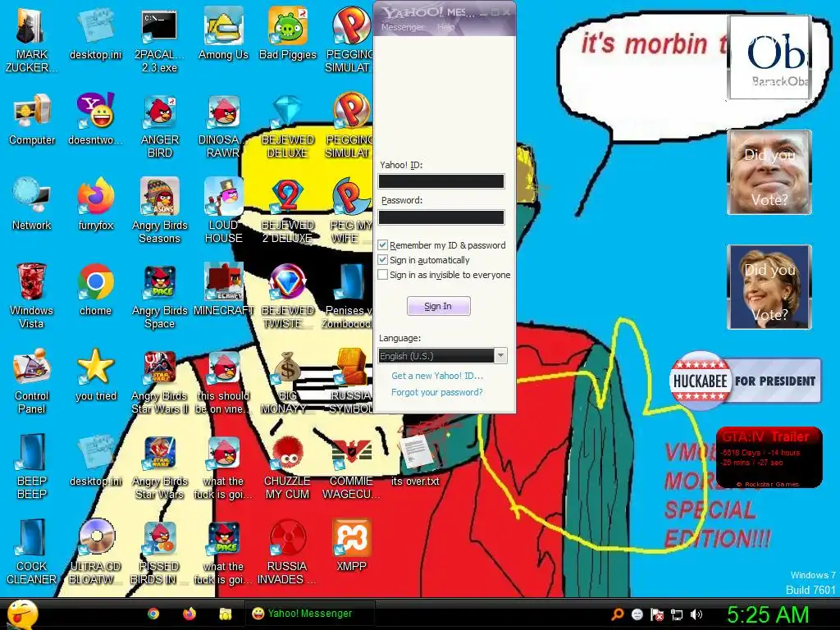Viewport: 840px width, 630px height.
Task: Open the Language dropdown in Yahoo Messenger
Action: coord(442,356)
